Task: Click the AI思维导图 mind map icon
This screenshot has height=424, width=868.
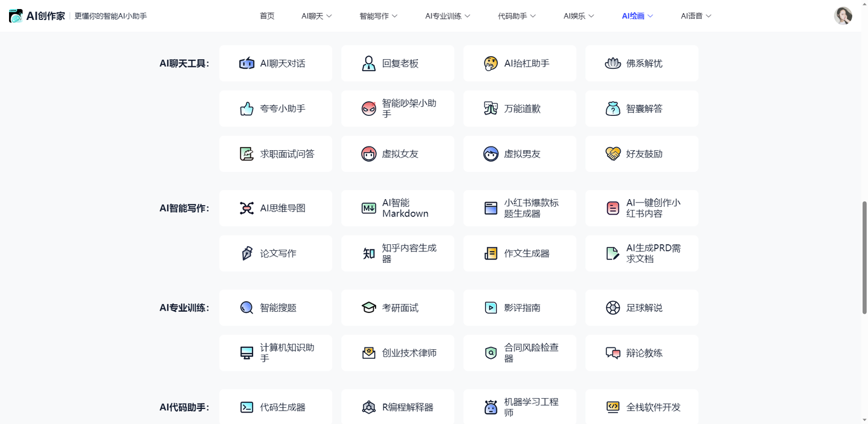Action: tap(247, 208)
